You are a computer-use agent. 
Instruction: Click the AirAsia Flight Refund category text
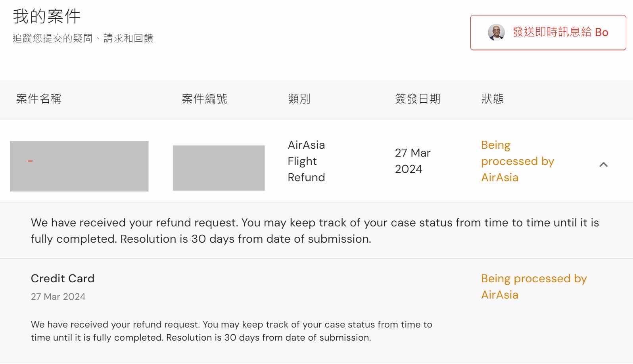point(306,161)
